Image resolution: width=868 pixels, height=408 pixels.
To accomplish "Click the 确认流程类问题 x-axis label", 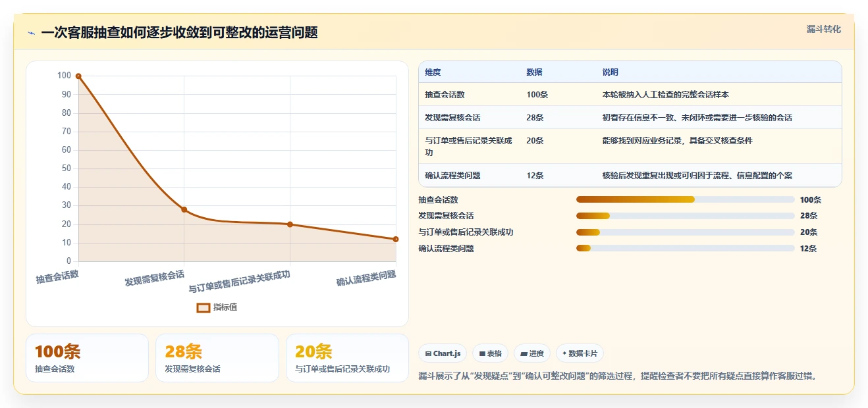I will [367, 278].
